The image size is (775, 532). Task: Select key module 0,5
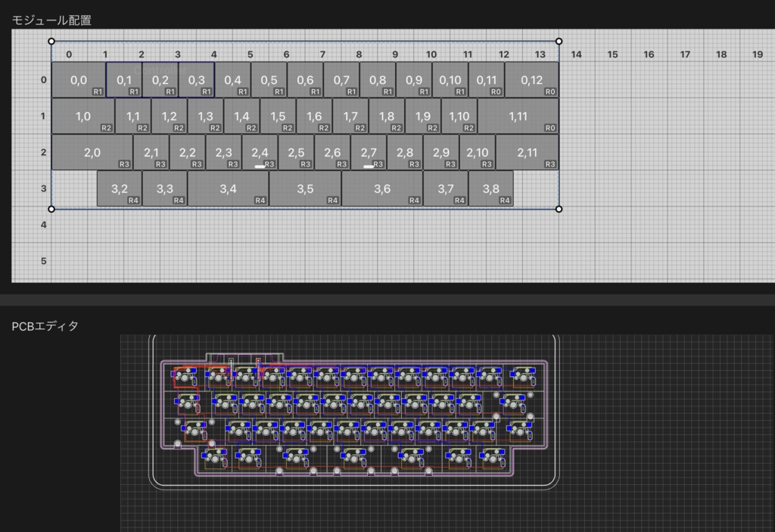click(269, 79)
